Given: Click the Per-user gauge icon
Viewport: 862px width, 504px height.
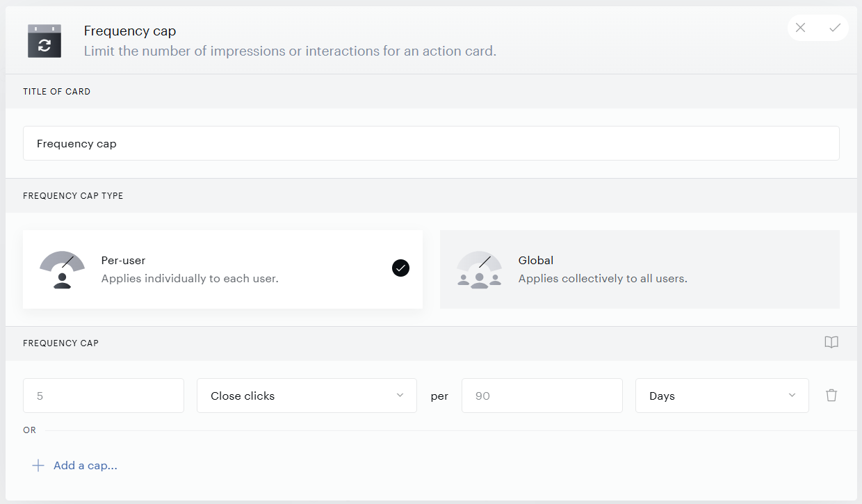Looking at the screenshot, I should point(63,270).
